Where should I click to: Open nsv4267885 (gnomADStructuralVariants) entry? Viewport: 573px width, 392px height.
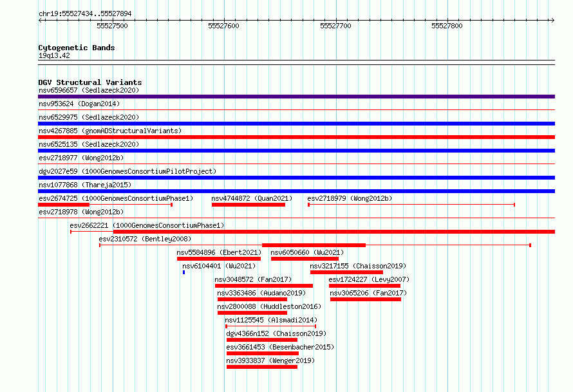110,131
